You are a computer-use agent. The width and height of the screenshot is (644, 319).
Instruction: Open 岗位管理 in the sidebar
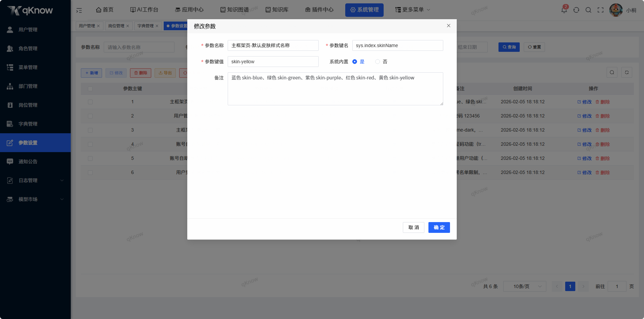[x=35, y=105]
